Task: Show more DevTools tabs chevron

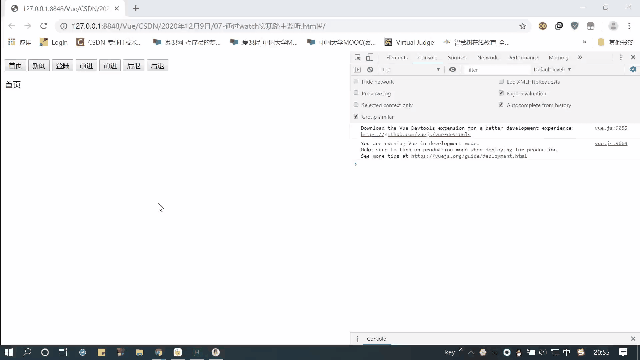Action: pyautogui.click(x=580, y=58)
